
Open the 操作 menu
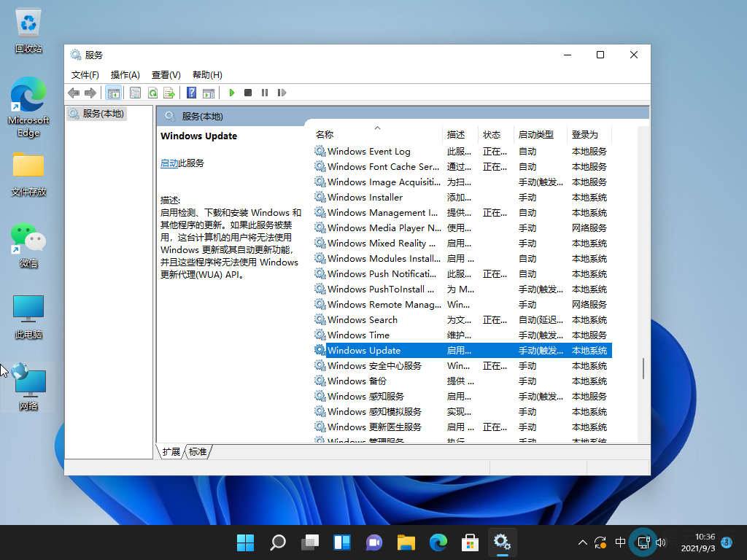click(125, 74)
